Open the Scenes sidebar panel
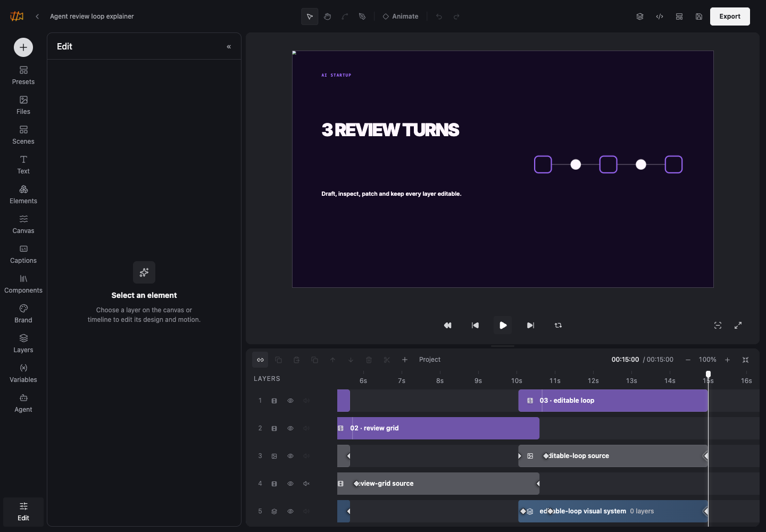 (23, 135)
